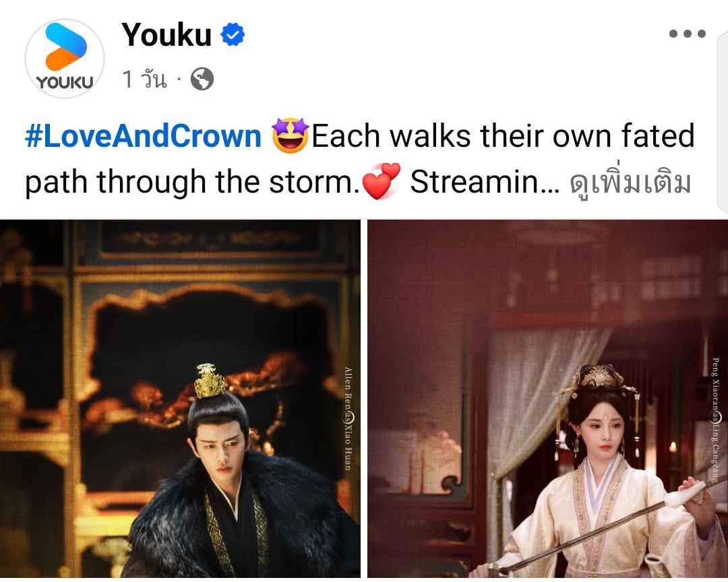Image resolution: width=728 pixels, height=582 pixels.
Task: Click the star-struck emoji in the caption
Action: click(290, 135)
